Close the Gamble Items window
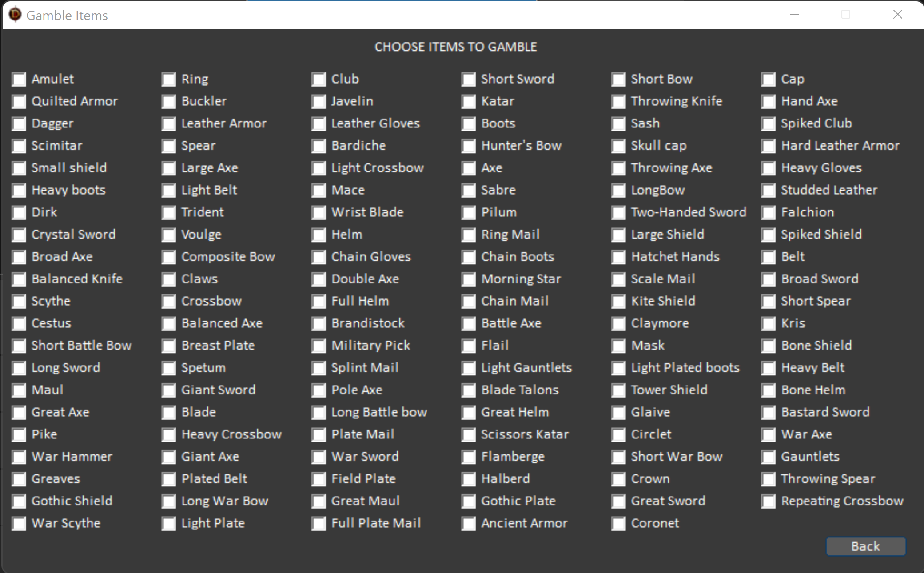Viewport: 924px width, 573px height. pyautogui.click(x=897, y=15)
